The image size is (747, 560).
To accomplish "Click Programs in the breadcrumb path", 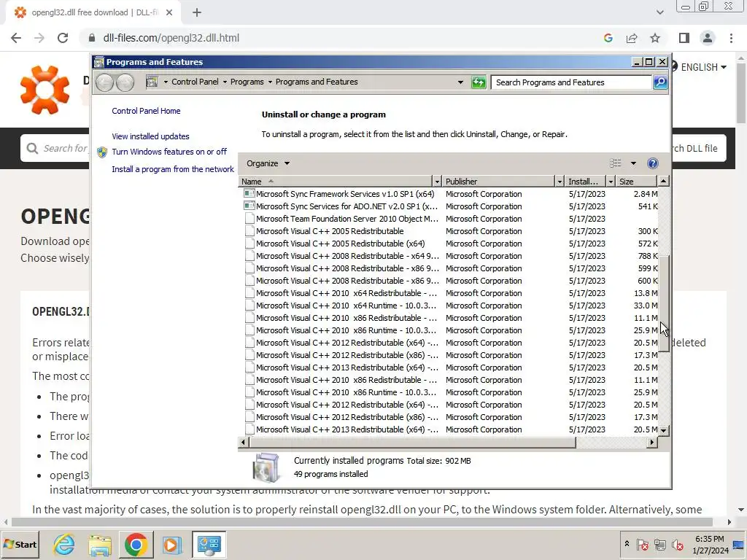I will (x=247, y=82).
